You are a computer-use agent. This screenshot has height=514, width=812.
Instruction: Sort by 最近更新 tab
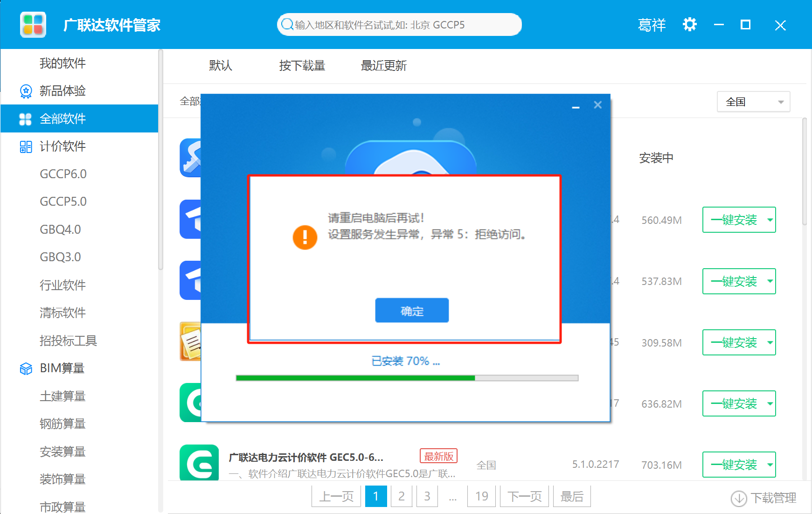383,66
